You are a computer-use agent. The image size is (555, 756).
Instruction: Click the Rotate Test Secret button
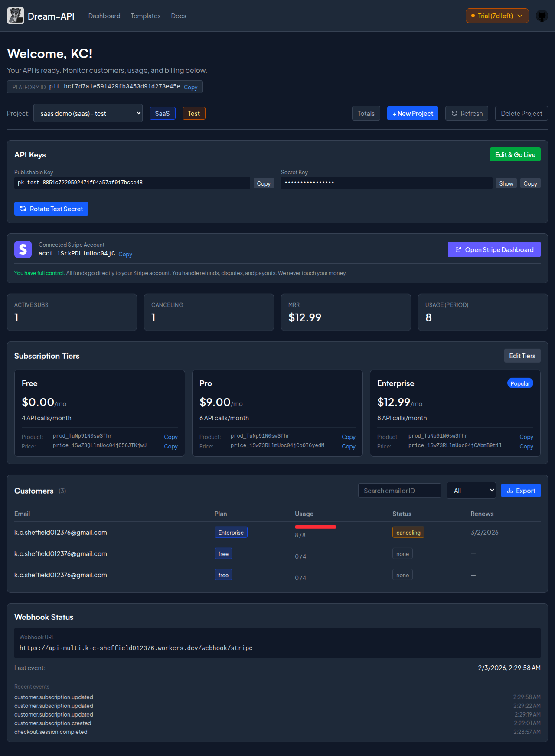click(51, 209)
